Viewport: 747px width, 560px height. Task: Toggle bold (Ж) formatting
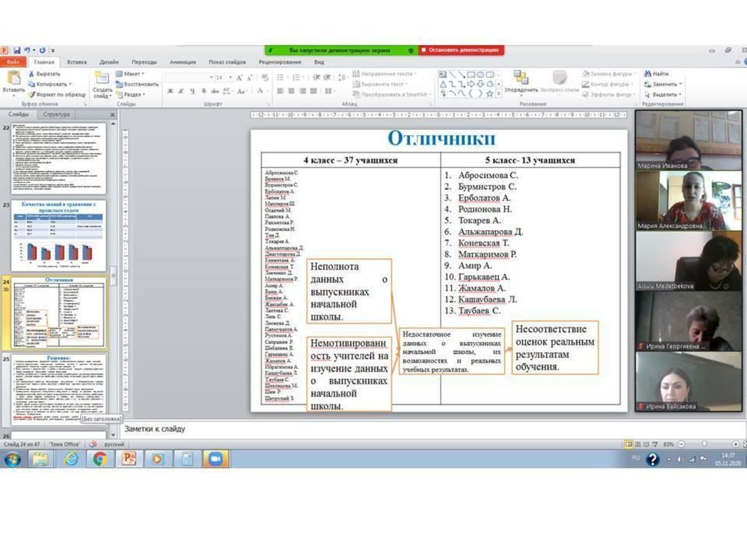click(170, 91)
